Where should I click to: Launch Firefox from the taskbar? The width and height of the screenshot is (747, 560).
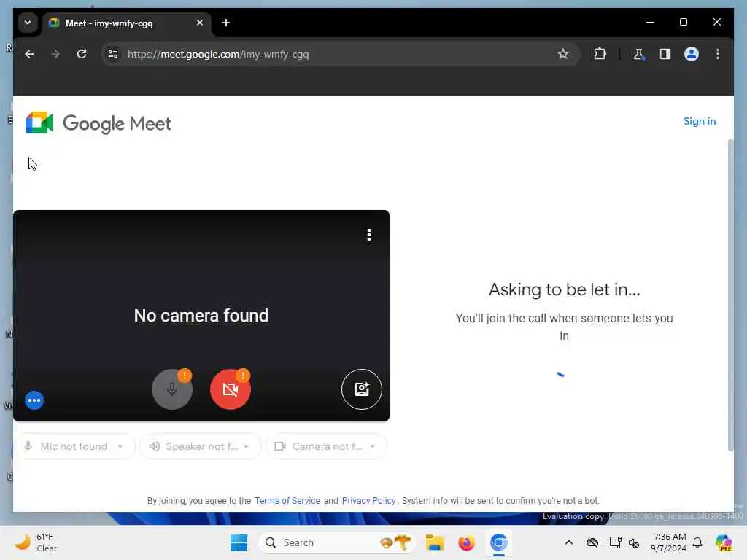coord(466,542)
